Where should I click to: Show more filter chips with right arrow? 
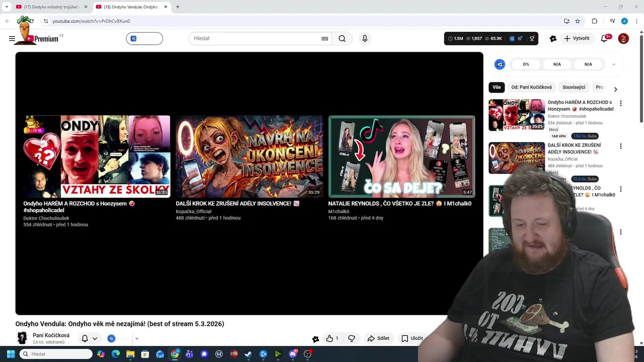(615, 89)
